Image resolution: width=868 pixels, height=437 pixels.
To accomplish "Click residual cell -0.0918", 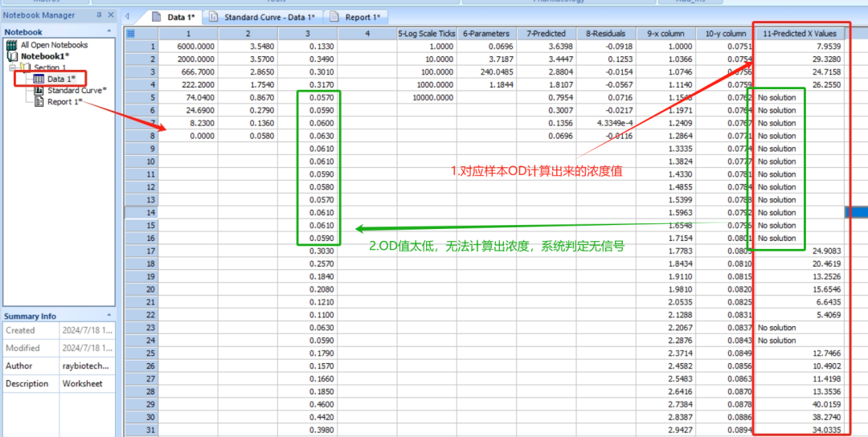I will [x=606, y=47].
